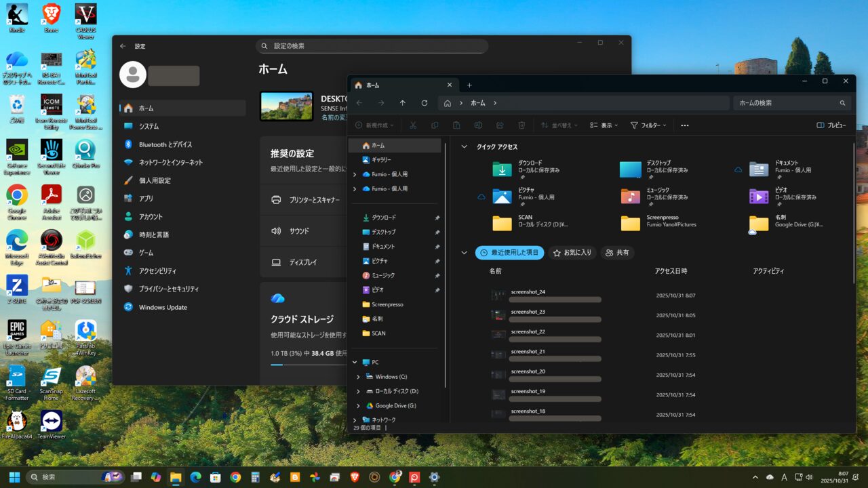Open the Filter options button

648,125
